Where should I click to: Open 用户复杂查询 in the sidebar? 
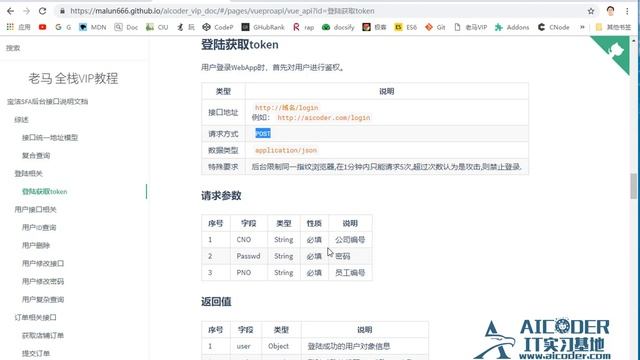tap(43, 299)
